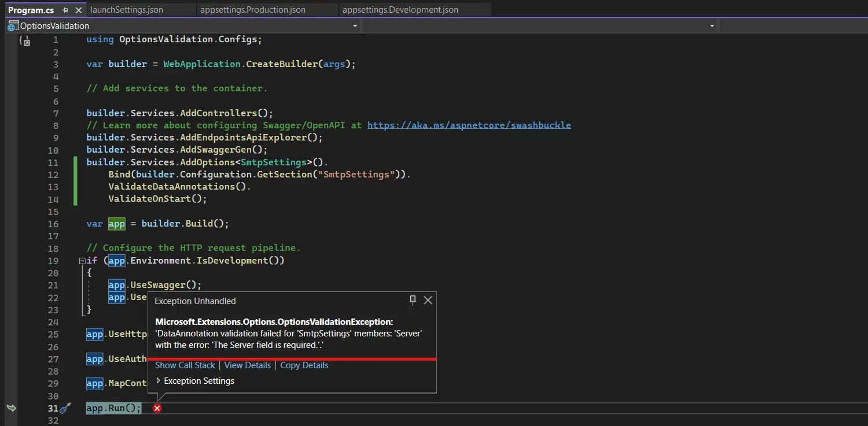Click the Copy Details link
Screen dimensions: 868x426
click(x=304, y=365)
